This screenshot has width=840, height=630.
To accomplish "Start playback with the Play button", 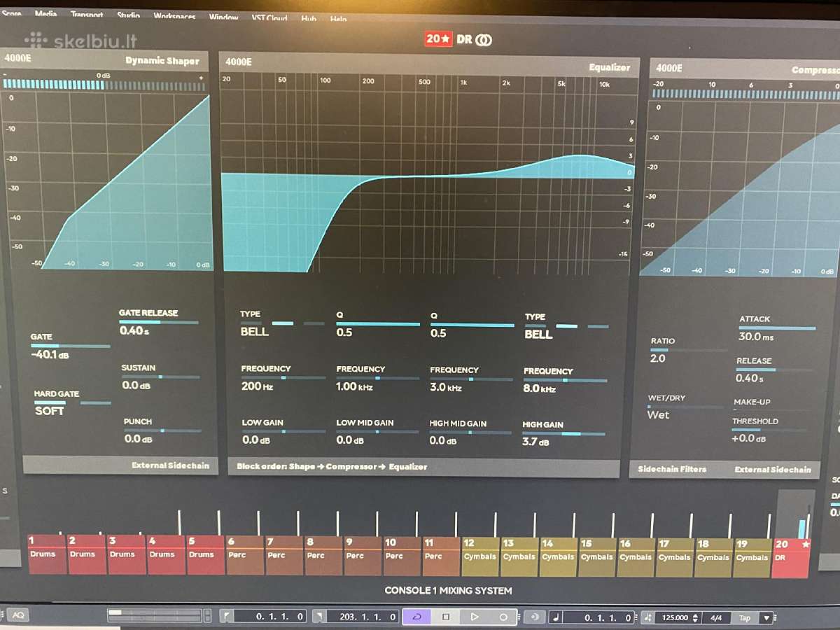I will click(474, 617).
